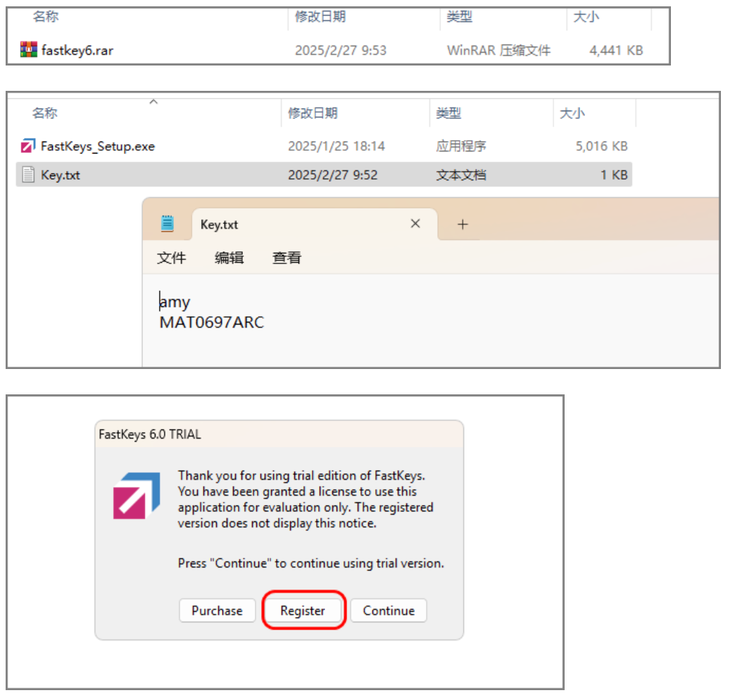This screenshot has width=754, height=700.
Task: Click the MAT0697ARC key text
Action: coord(212,323)
